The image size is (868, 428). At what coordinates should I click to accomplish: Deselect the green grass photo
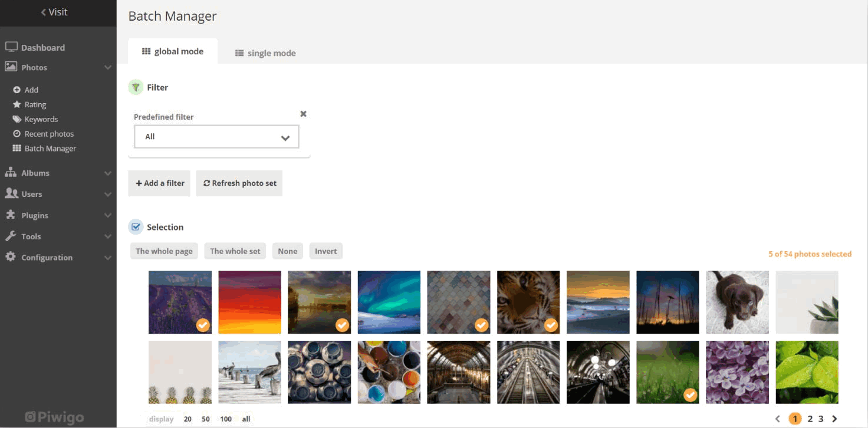[x=668, y=372]
